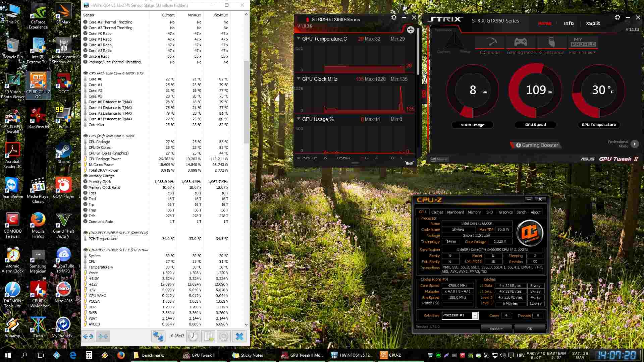Click the HWiNFO expand arrows icon
Image resolution: width=644 pixels, height=362 pixels.
click(x=88, y=336)
